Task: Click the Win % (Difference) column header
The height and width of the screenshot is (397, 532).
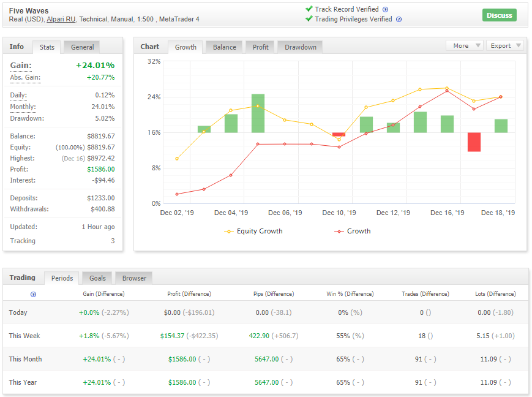Action: (x=350, y=293)
